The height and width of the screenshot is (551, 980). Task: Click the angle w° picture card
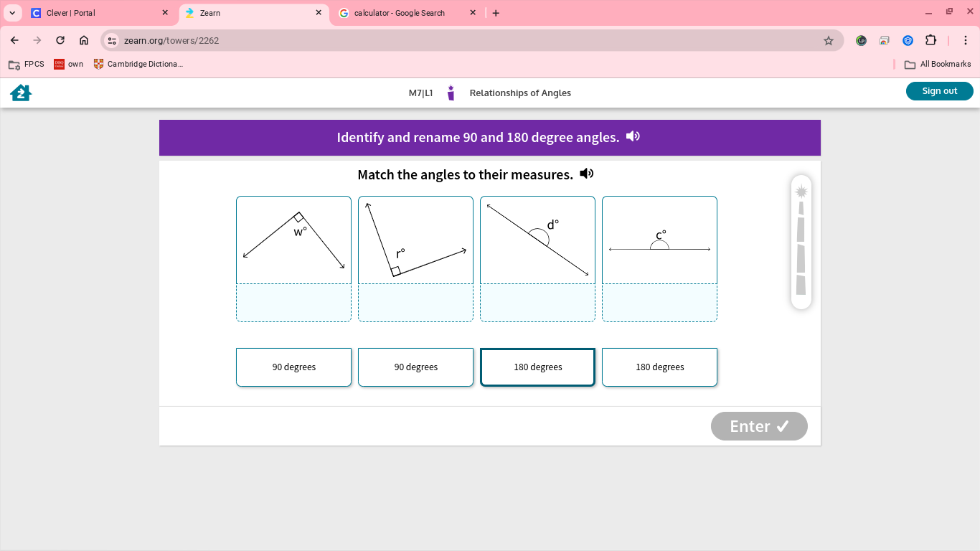294,240
